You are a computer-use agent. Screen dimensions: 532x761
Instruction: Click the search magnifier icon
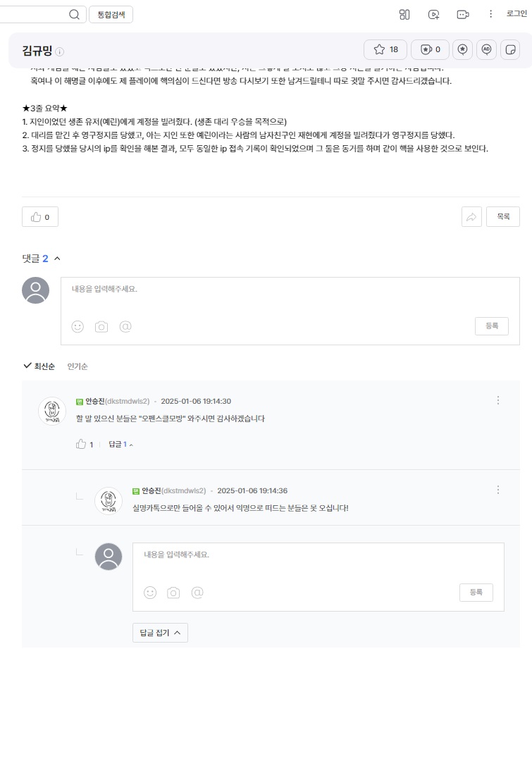(x=74, y=15)
